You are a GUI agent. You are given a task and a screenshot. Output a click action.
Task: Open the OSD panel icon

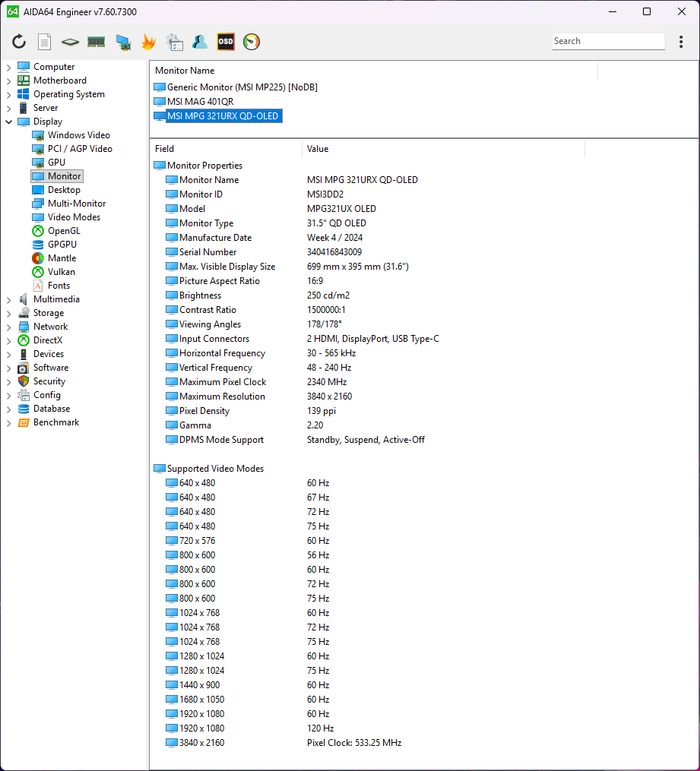tap(226, 42)
